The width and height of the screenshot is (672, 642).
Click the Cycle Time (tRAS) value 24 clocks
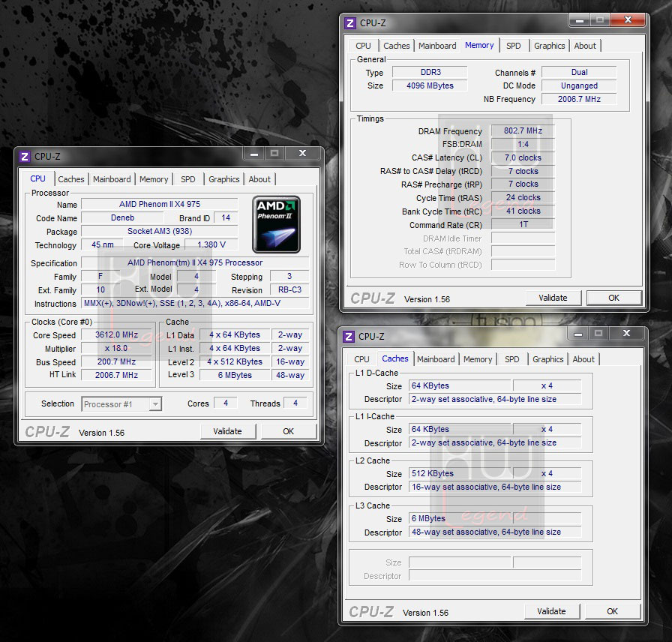coord(523,197)
